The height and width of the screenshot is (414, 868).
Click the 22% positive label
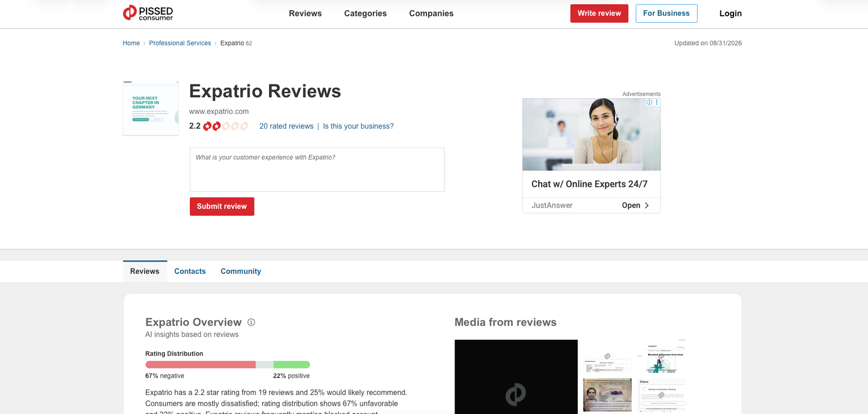(x=291, y=376)
